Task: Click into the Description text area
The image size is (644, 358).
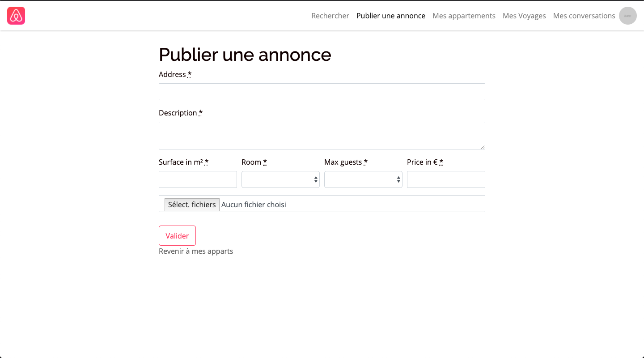Action: pyautogui.click(x=322, y=136)
